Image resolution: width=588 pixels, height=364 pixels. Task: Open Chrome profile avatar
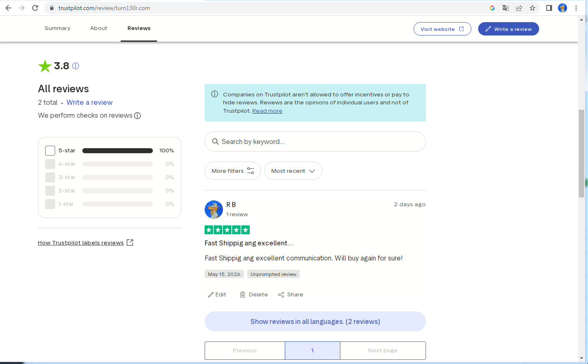563,8
